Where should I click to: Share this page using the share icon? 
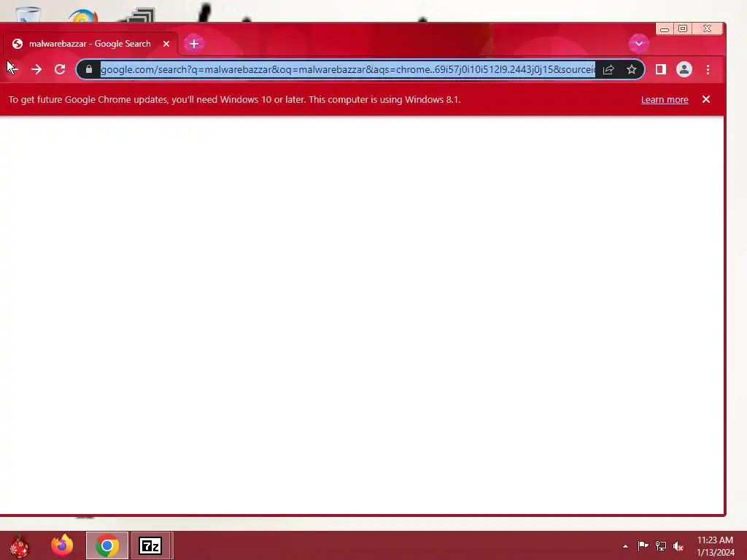coord(608,69)
